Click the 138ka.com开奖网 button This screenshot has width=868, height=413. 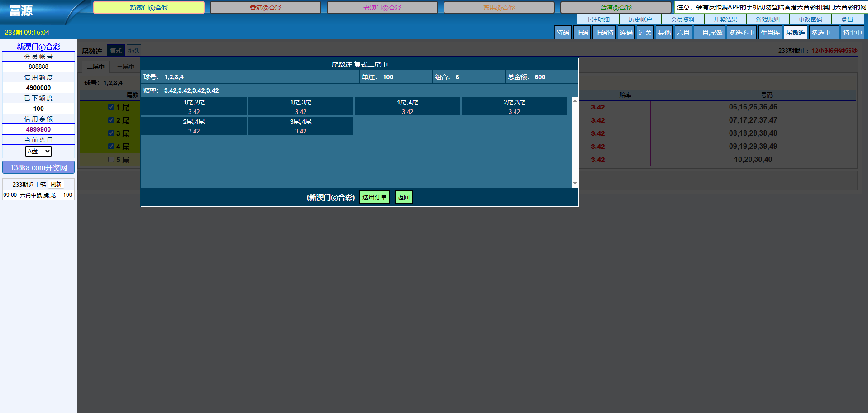pyautogui.click(x=38, y=167)
